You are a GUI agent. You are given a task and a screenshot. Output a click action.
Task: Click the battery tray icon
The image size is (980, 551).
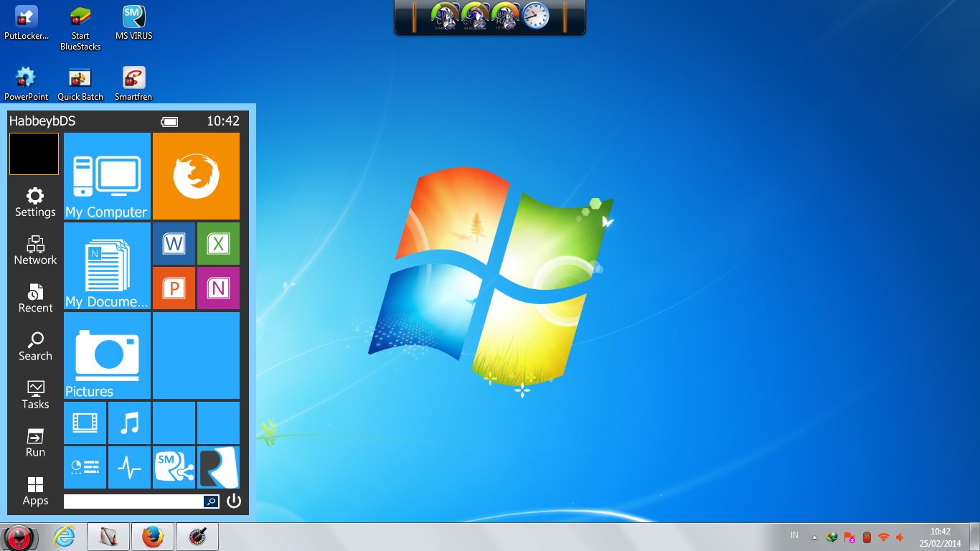[867, 537]
